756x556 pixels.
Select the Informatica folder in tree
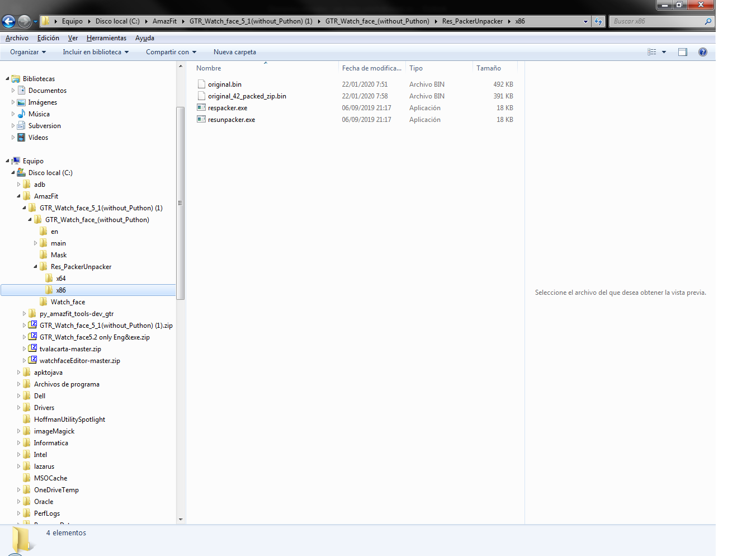[51, 442]
